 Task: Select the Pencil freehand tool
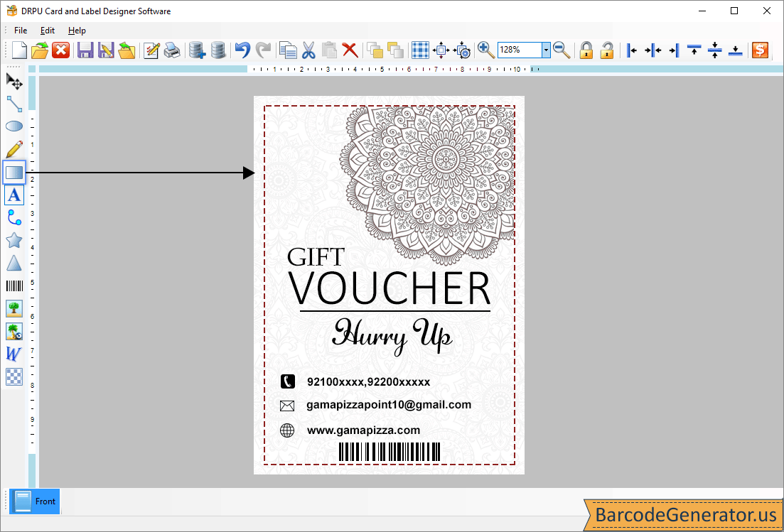tap(14, 149)
